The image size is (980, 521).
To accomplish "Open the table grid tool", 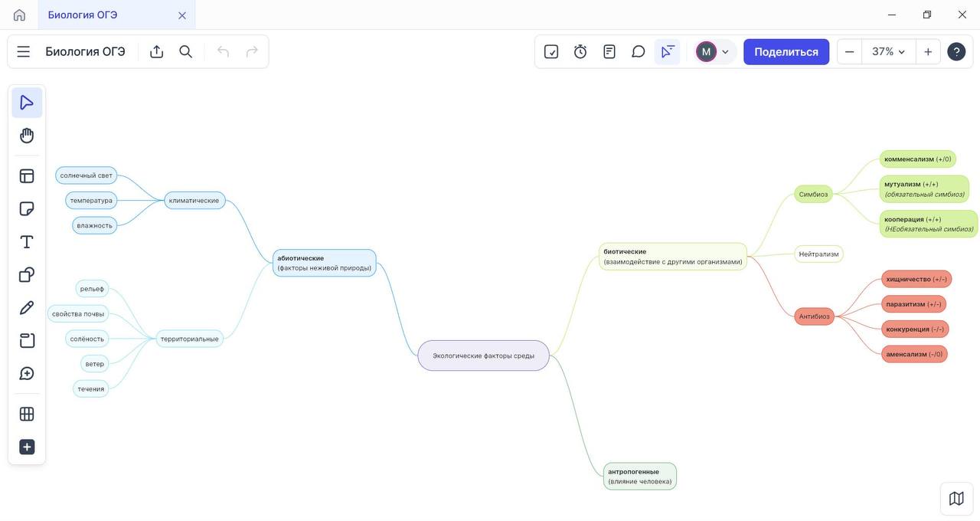I will [27, 415].
